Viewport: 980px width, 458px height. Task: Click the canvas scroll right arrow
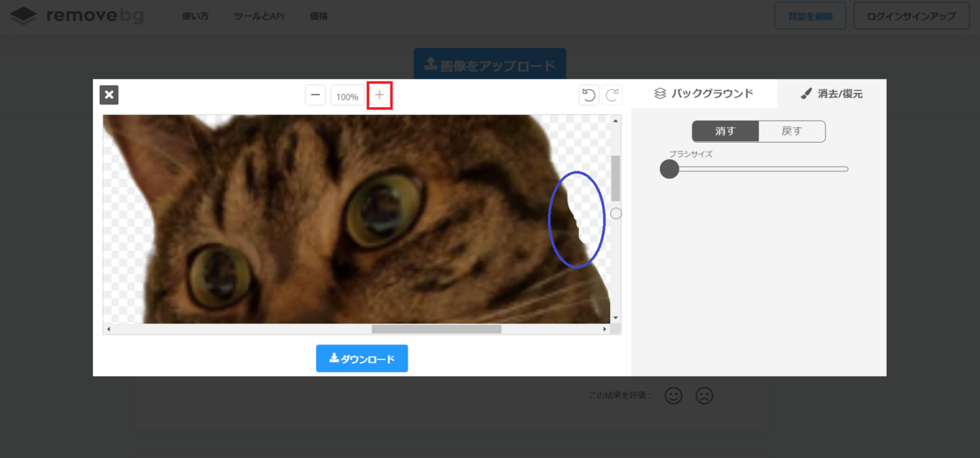[x=605, y=329]
